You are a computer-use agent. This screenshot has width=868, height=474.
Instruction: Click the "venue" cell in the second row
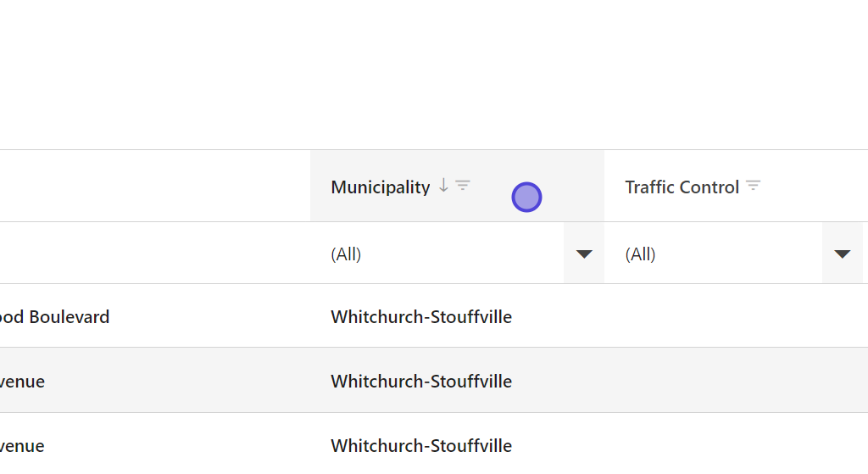23,382
